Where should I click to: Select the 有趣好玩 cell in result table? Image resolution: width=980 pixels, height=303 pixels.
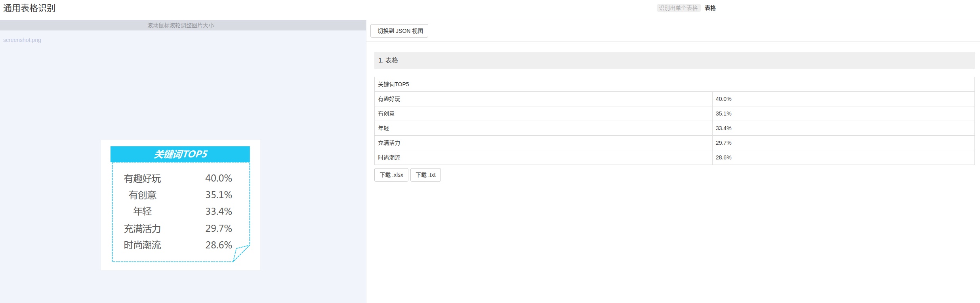point(389,99)
